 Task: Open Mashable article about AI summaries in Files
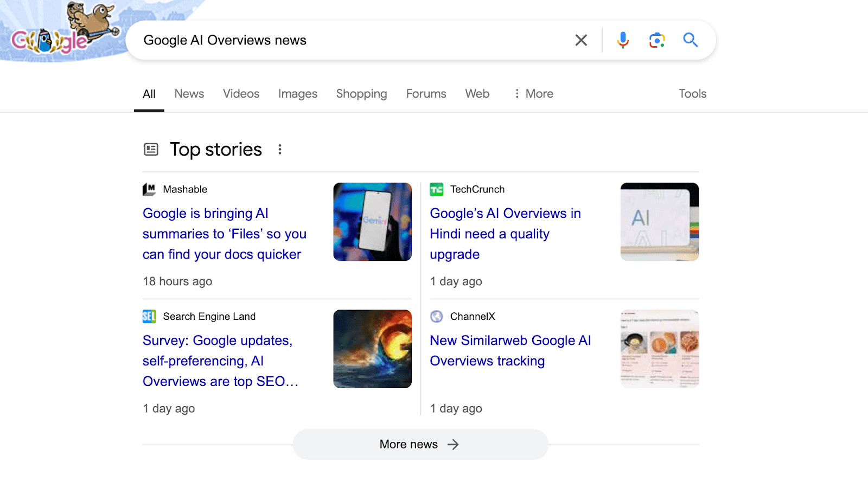(225, 234)
